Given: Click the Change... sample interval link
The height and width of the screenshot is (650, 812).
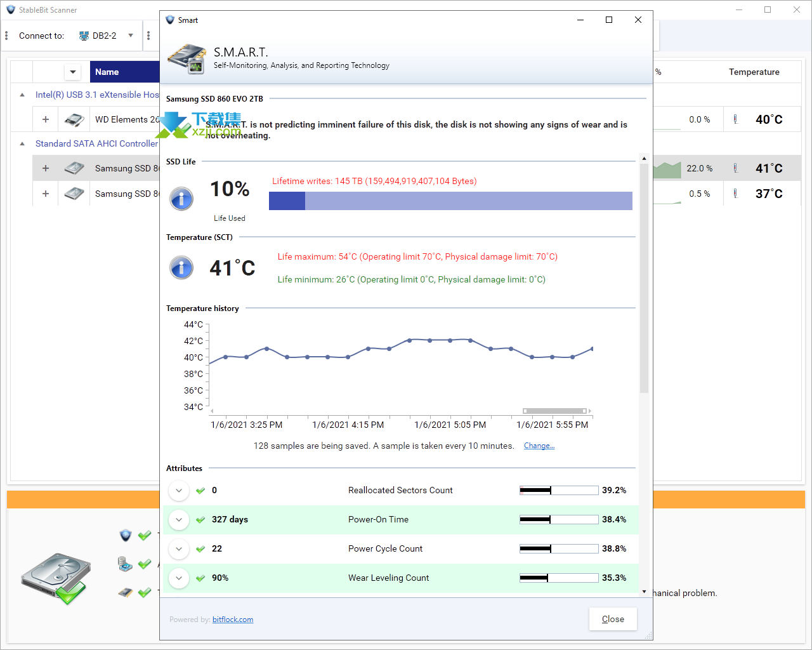Looking at the screenshot, I should [x=539, y=446].
